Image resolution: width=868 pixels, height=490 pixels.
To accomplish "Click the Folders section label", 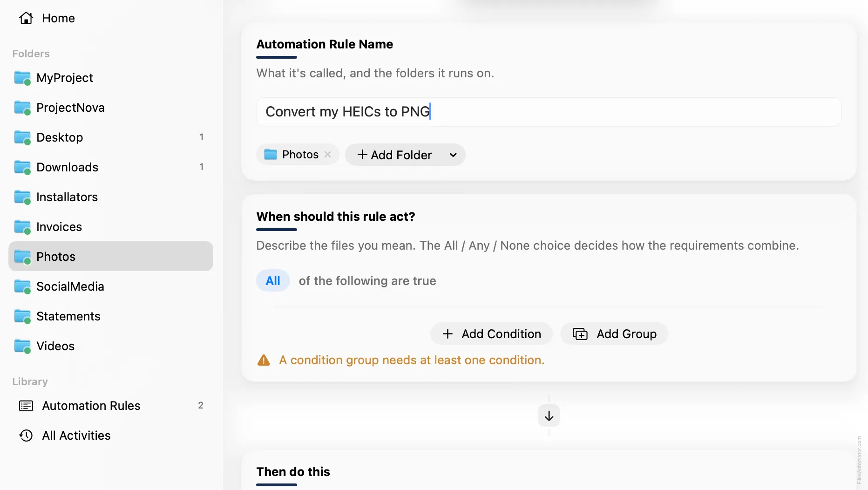I will (31, 54).
